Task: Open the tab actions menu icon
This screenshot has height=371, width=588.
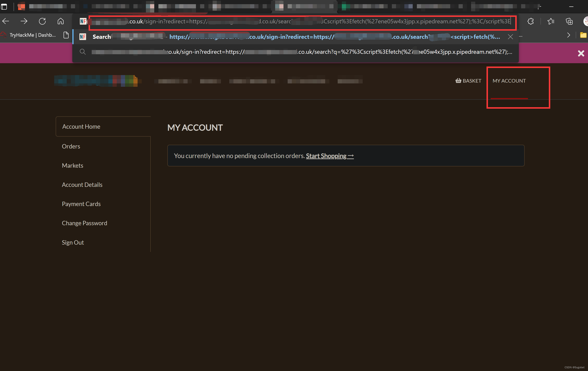Action: click(x=4, y=7)
